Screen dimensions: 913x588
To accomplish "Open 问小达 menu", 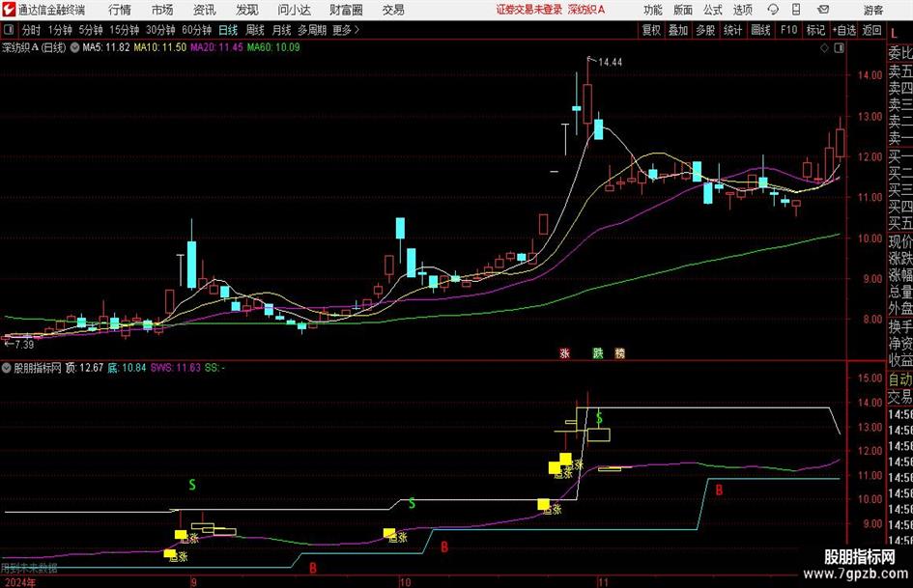I will click(294, 10).
